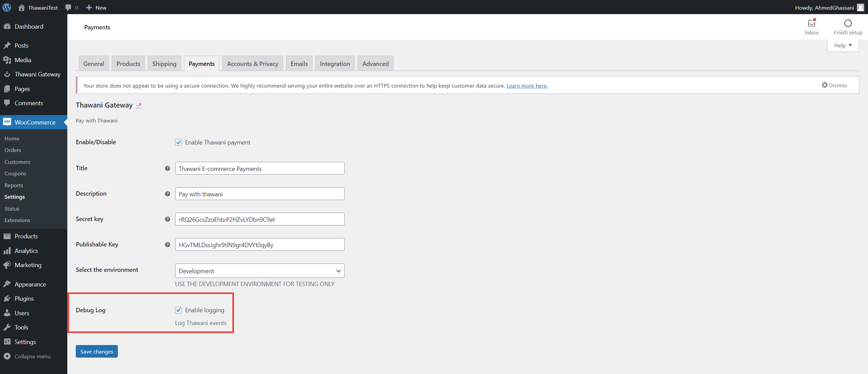Open WooCommerce Extensions submenu
The image size is (868, 374).
(17, 220)
